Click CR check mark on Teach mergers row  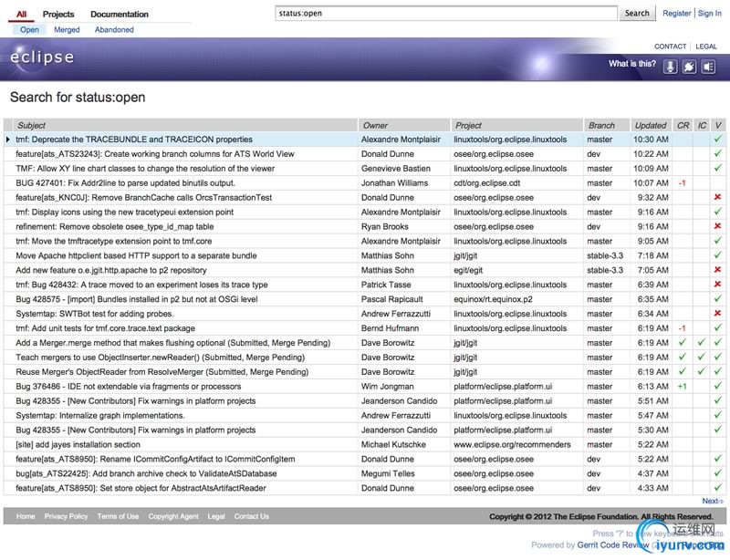(683, 357)
